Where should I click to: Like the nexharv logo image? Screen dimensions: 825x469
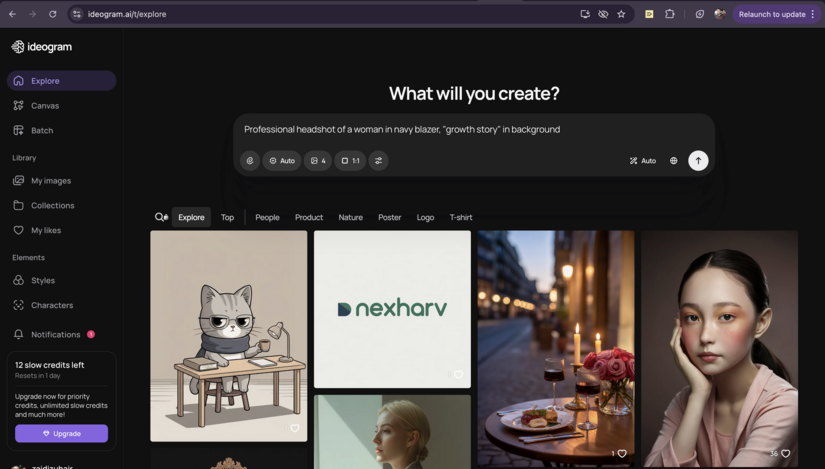pos(458,374)
